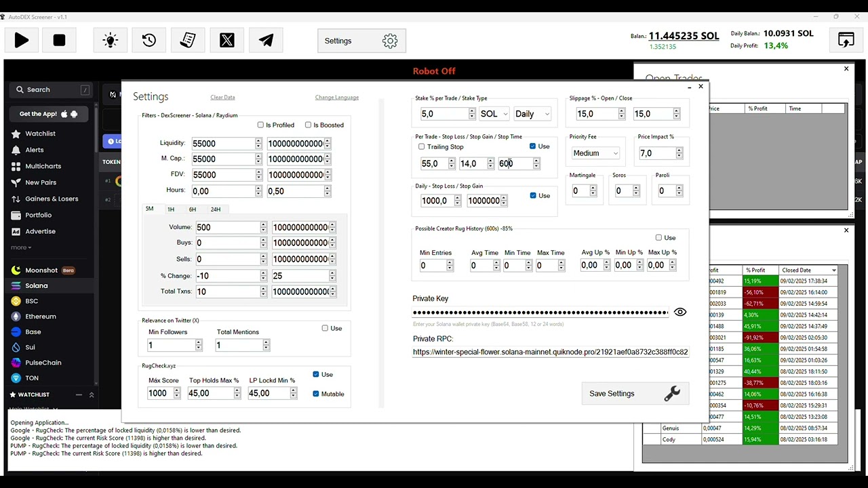
Task: Open the history clock icon
Action: 149,41
